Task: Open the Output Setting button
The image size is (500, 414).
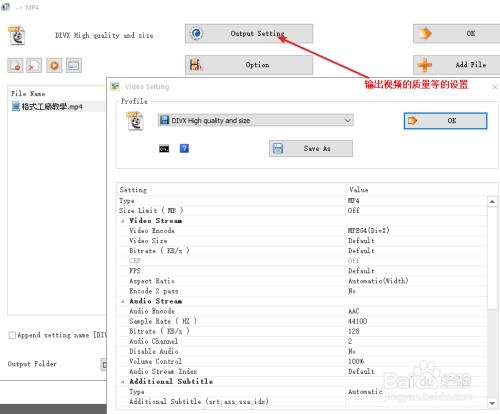Action: click(x=249, y=34)
